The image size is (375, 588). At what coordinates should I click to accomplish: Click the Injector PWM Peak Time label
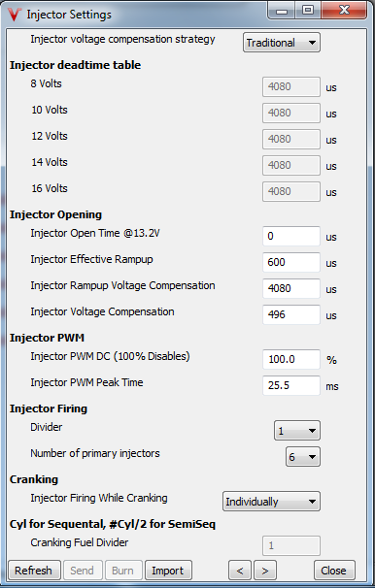[86, 382]
